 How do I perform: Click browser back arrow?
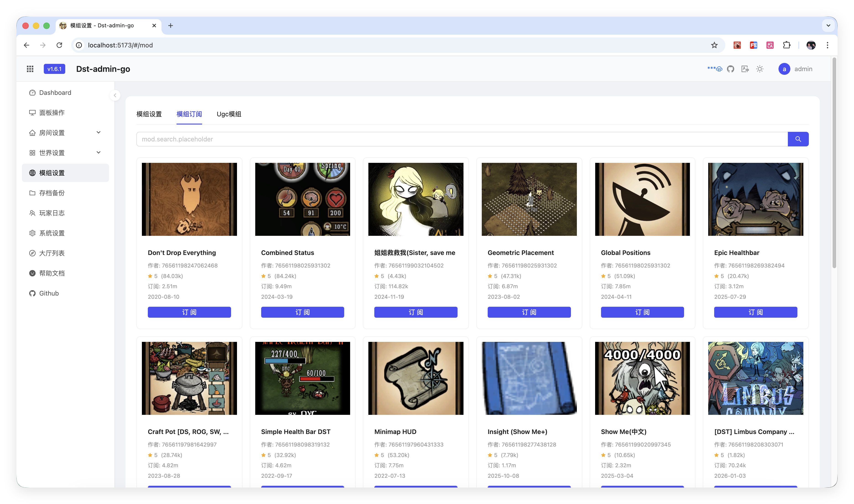point(26,45)
